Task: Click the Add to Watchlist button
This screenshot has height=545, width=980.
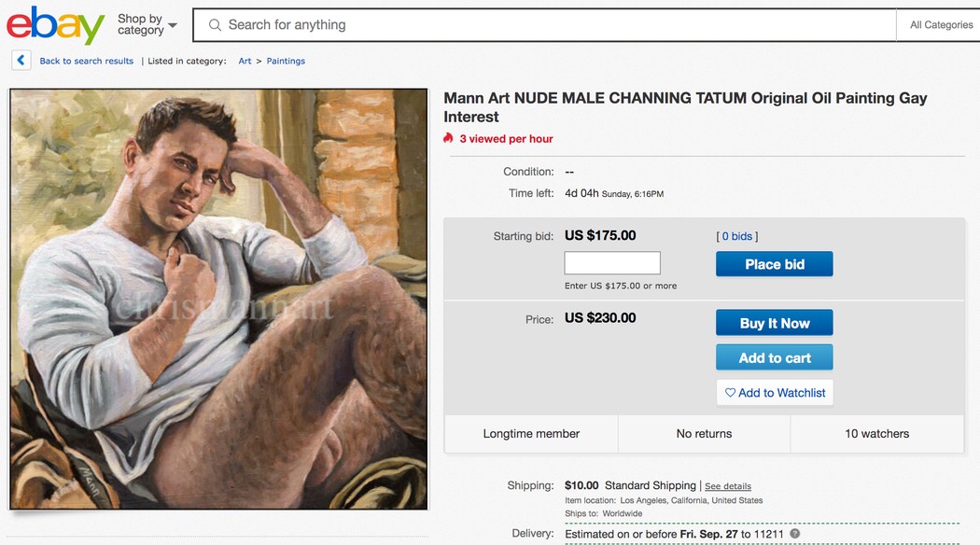Action: 775,393
